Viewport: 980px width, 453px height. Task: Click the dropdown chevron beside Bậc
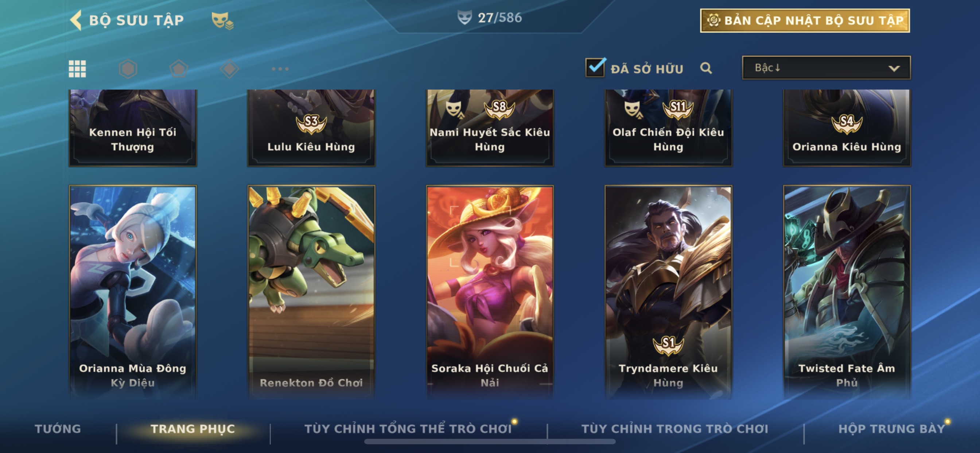pyautogui.click(x=894, y=69)
